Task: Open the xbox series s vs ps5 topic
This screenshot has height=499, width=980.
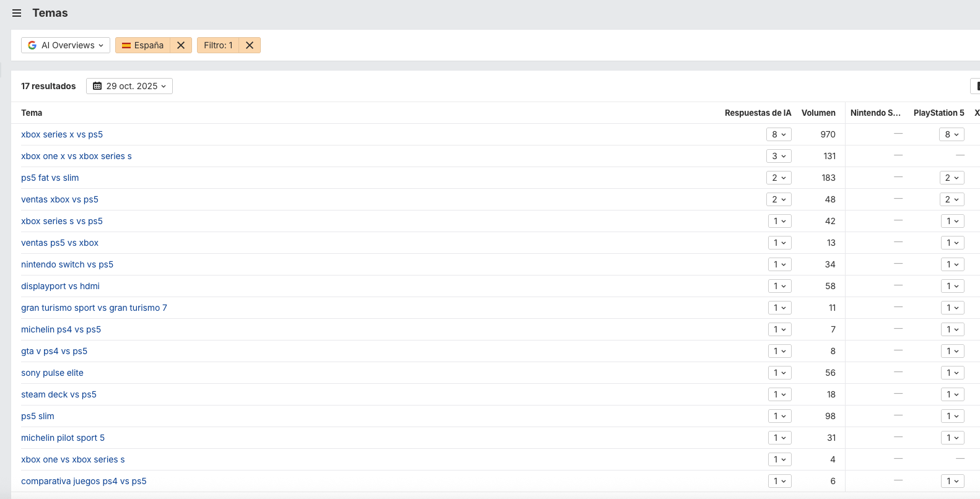Action: click(x=62, y=221)
